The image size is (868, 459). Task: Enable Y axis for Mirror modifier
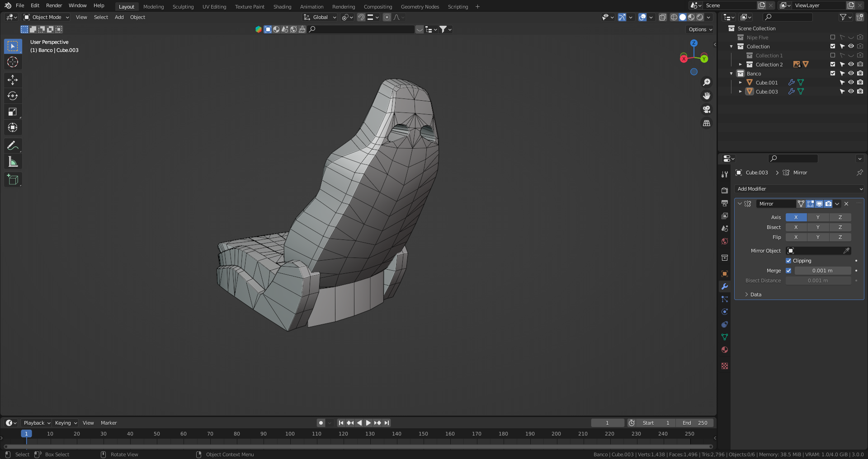tap(818, 217)
